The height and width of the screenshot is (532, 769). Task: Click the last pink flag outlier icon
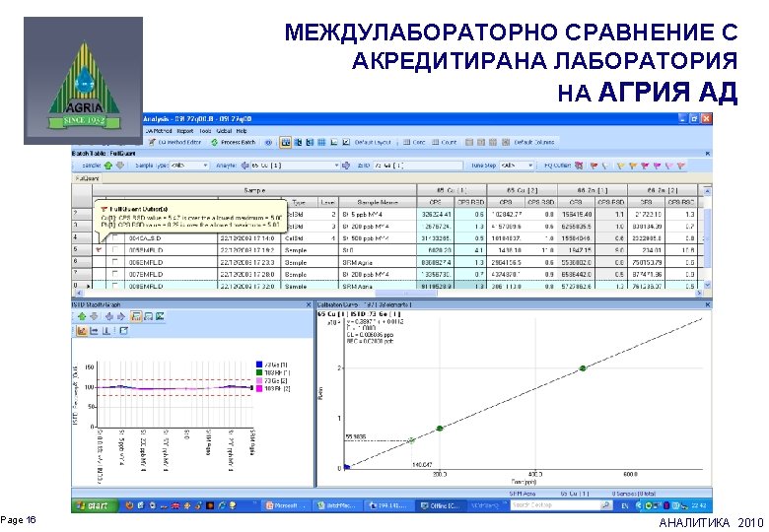pyautogui.click(x=680, y=166)
